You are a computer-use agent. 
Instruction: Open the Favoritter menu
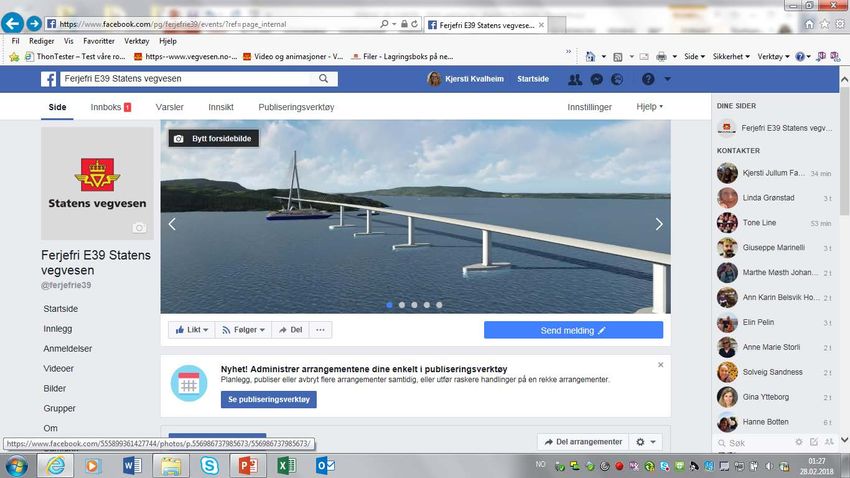click(x=99, y=41)
